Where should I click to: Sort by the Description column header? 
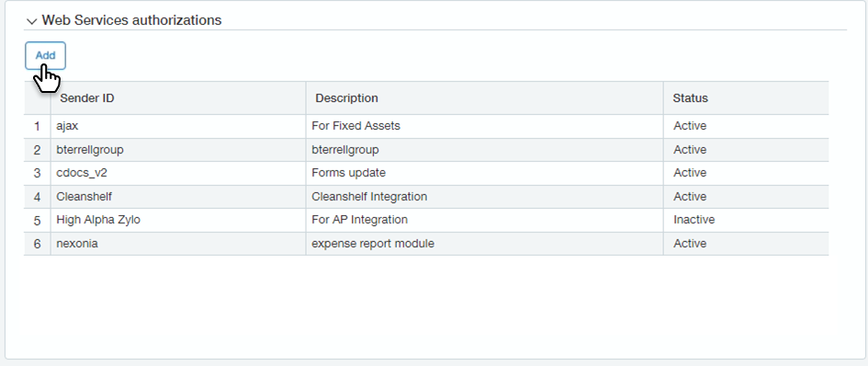[x=346, y=98]
